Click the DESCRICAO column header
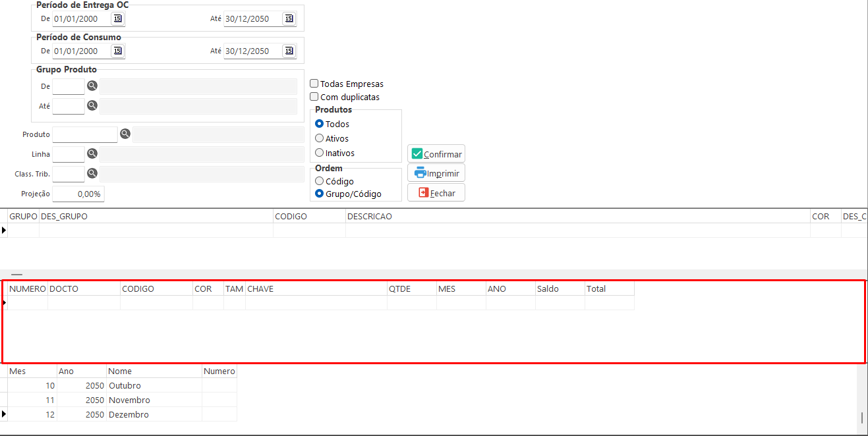868x436 pixels. coord(370,216)
